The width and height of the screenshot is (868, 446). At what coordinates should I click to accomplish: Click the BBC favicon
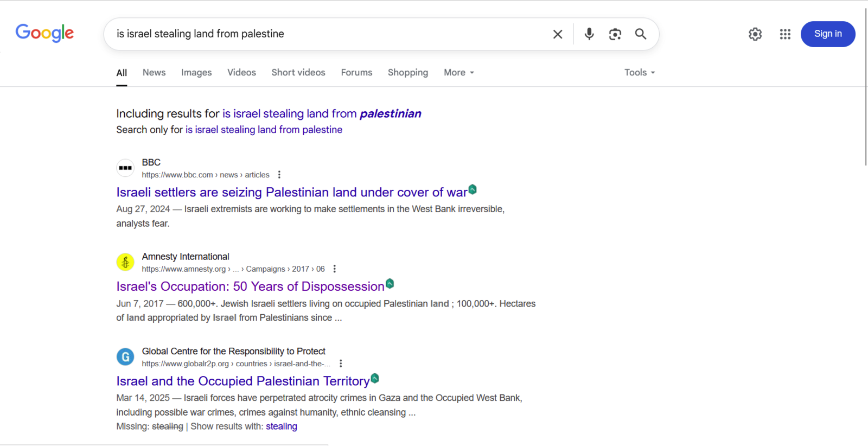coord(125,168)
